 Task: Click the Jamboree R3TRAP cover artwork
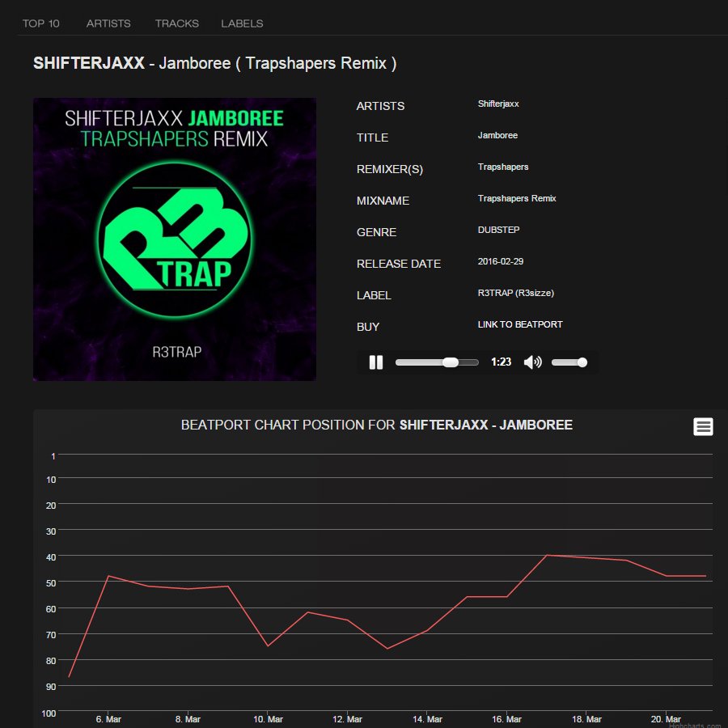175,239
